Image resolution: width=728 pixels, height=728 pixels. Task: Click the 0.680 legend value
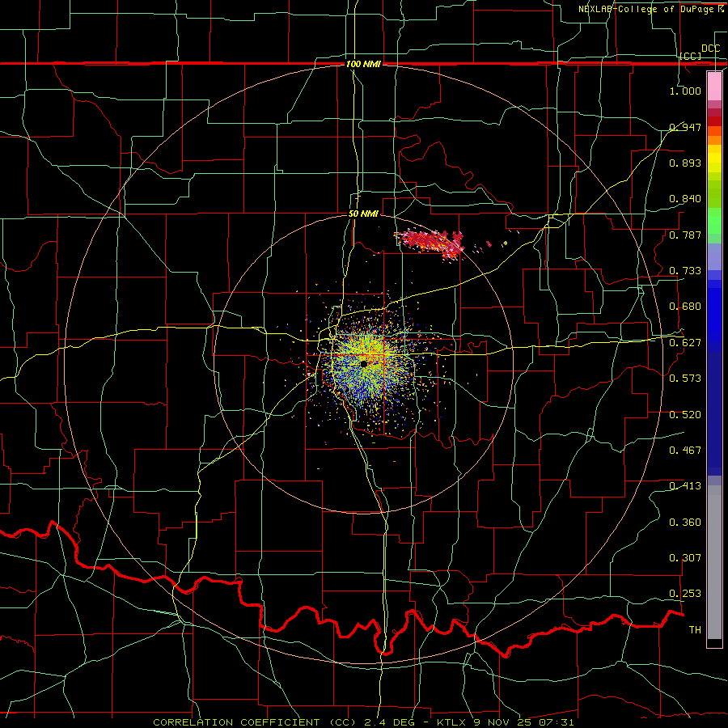[x=685, y=307]
